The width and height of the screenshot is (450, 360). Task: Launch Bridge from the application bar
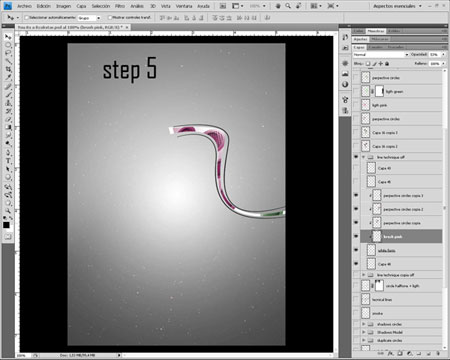(223, 6)
